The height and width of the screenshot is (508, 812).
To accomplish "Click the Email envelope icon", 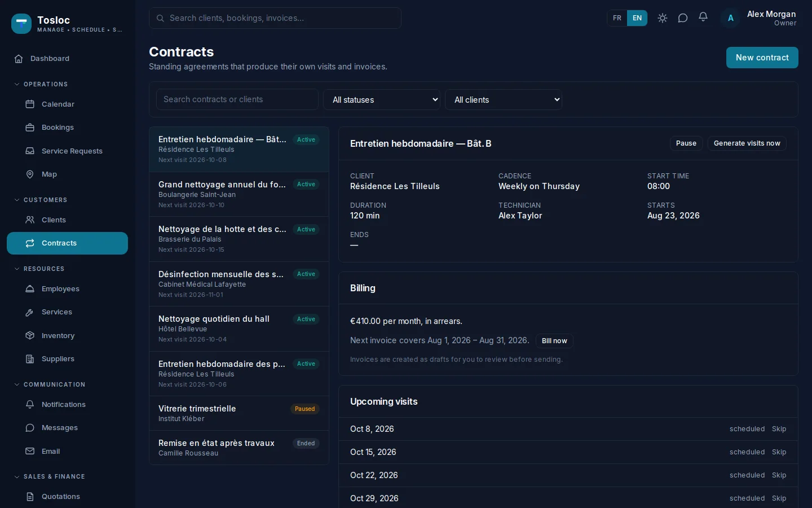I will pos(30,452).
